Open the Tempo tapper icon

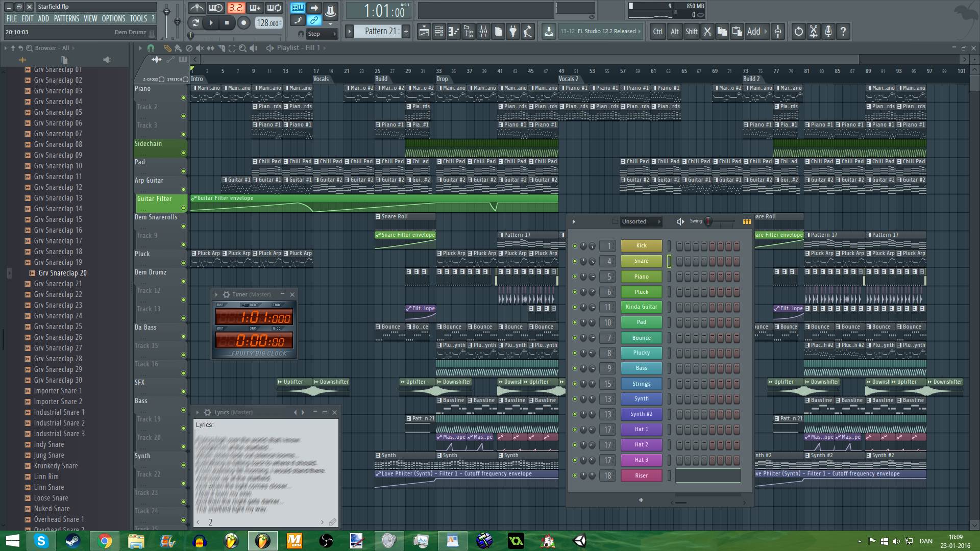(528, 32)
